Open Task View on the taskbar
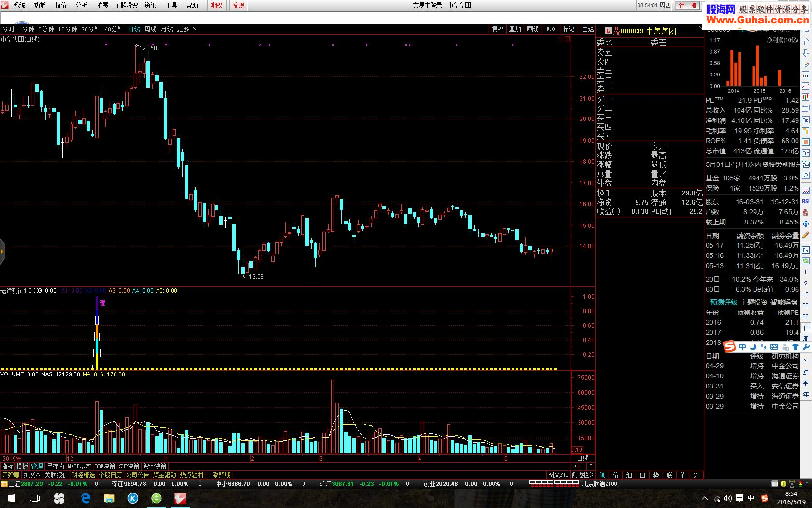Image resolution: width=812 pixels, height=508 pixels. click(x=35, y=498)
